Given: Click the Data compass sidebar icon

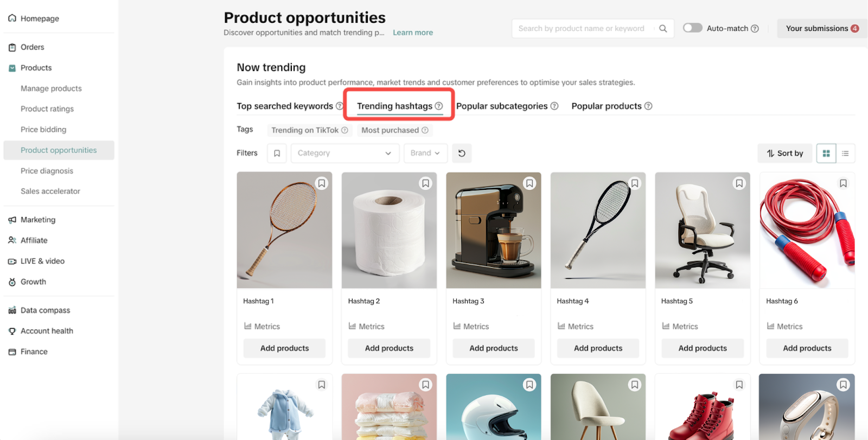Looking at the screenshot, I should (x=11, y=310).
